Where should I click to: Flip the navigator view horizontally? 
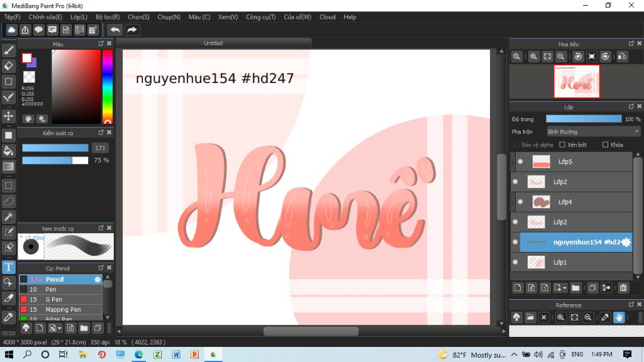coord(622,57)
